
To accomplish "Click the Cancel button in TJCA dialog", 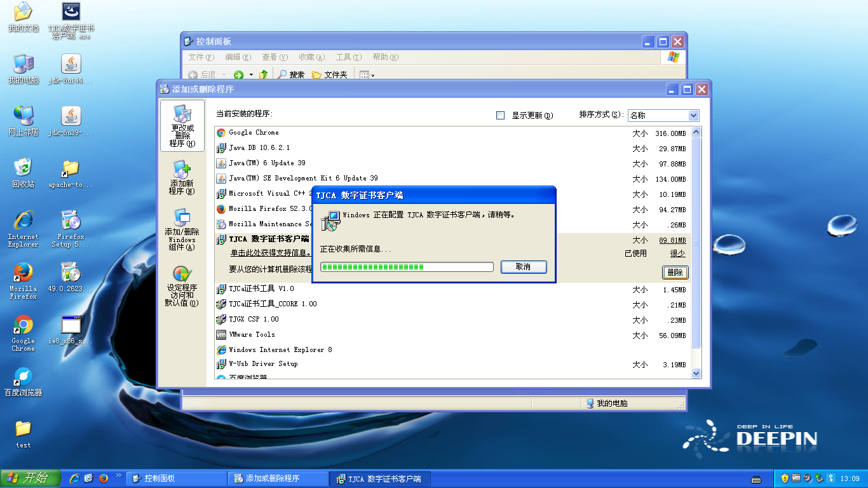I will 524,267.
